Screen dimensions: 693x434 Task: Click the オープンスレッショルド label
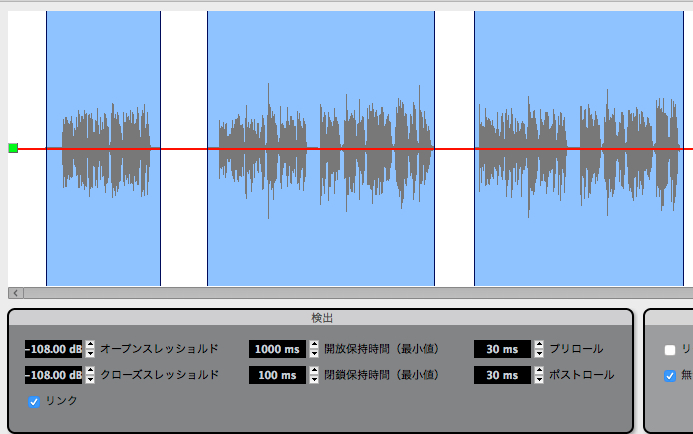click(160, 349)
